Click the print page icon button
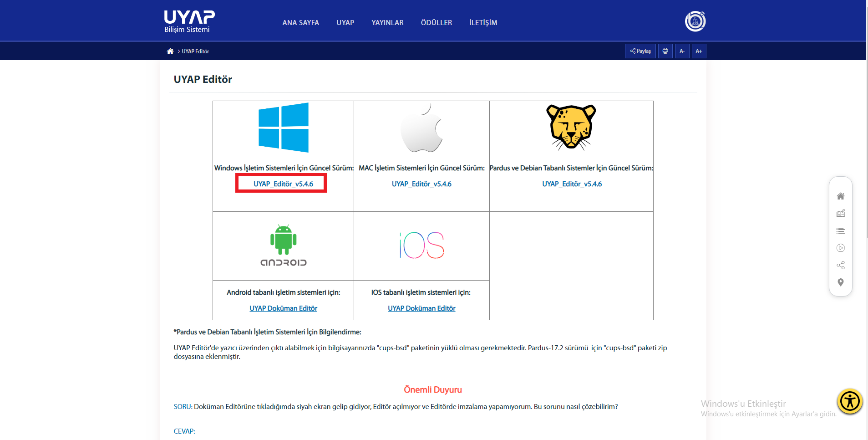The width and height of the screenshot is (868, 440). pos(665,51)
